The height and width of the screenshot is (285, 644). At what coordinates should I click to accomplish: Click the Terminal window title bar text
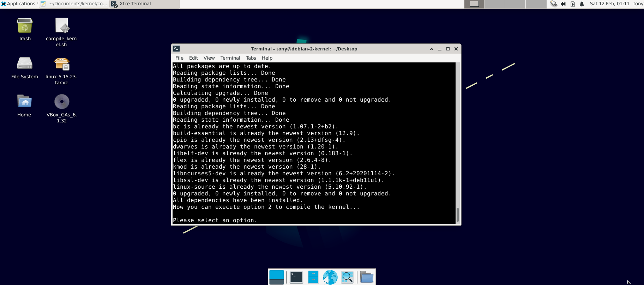click(x=304, y=49)
